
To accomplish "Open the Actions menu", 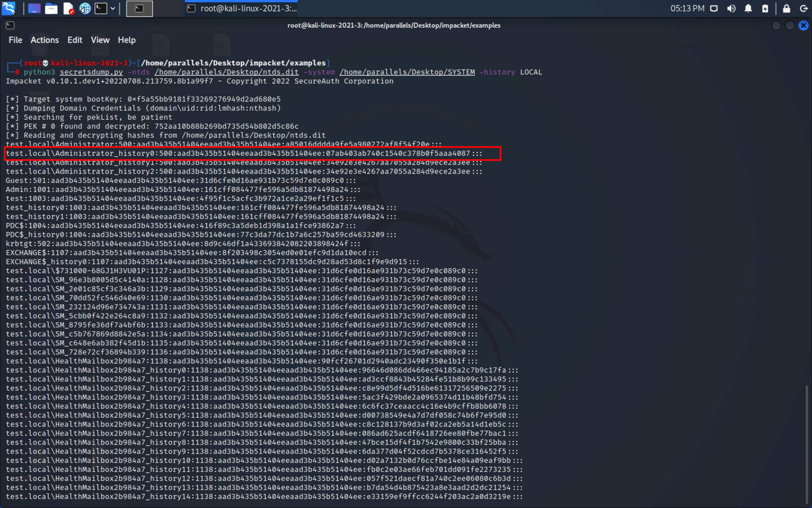I will pos(45,40).
